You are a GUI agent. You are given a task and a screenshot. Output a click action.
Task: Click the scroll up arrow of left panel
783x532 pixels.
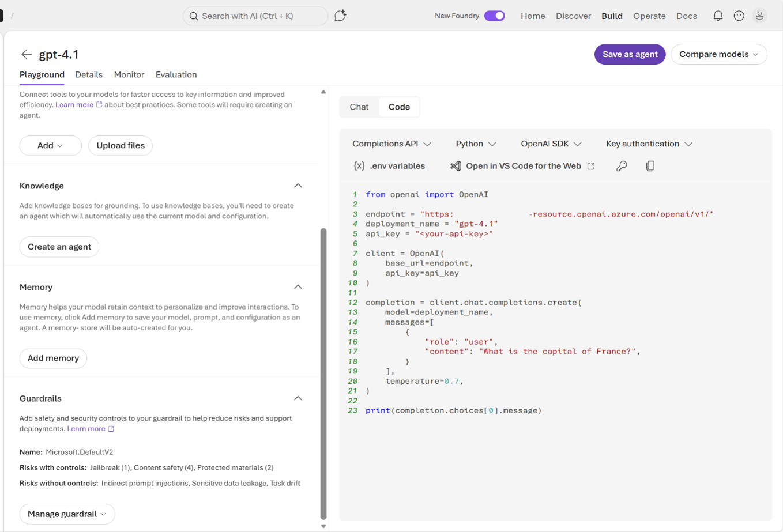click(x=323, y=92)
